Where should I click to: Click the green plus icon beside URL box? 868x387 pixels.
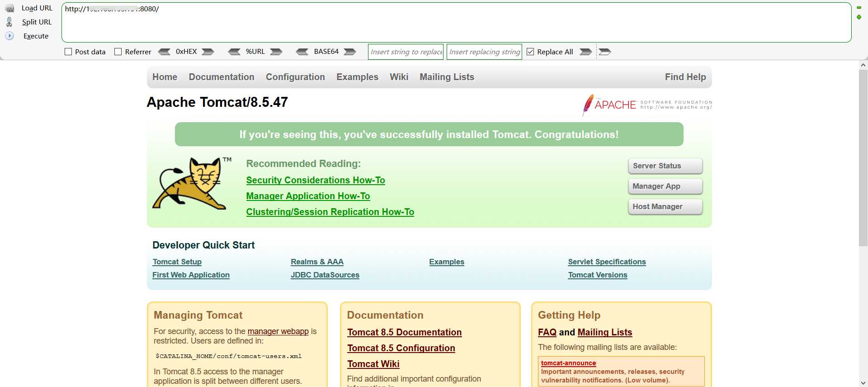pyautogui.click(x=859, y=17)
